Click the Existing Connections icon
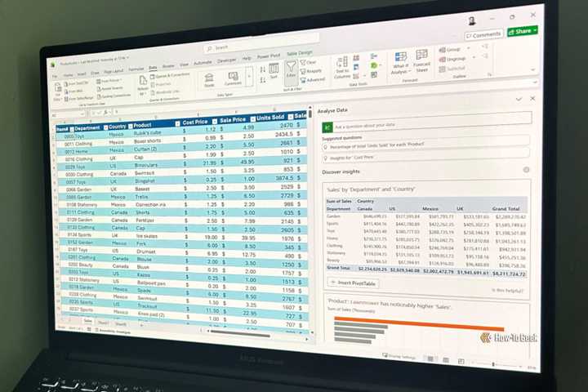The width and height of the screenshot is (588, 392). point(99,96)
